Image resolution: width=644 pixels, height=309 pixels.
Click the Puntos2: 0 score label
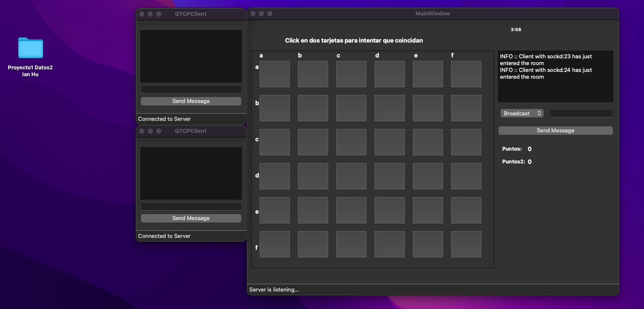tap(516, 161)
